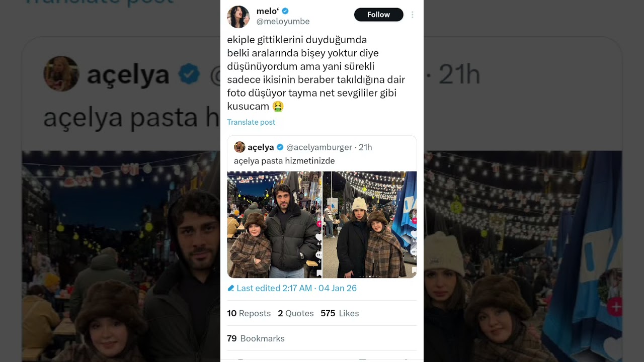Open the three-dot post options menu
The width and height of the screenshot is (644, 362).
click(412, 15)
